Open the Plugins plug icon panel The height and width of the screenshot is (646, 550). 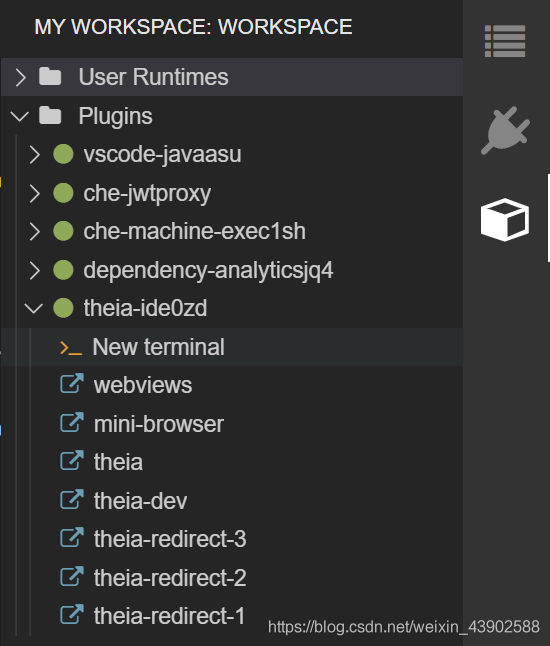[x=505, y=130]
